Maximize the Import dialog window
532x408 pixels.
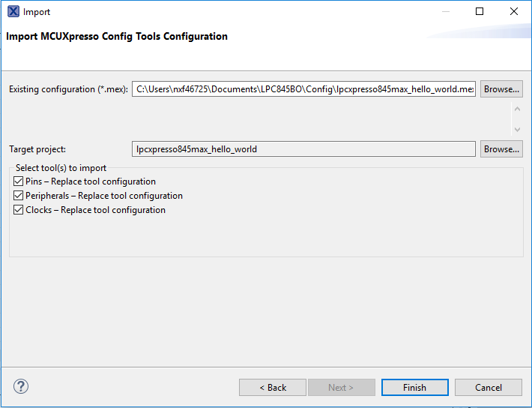click(x=480, y=12)
